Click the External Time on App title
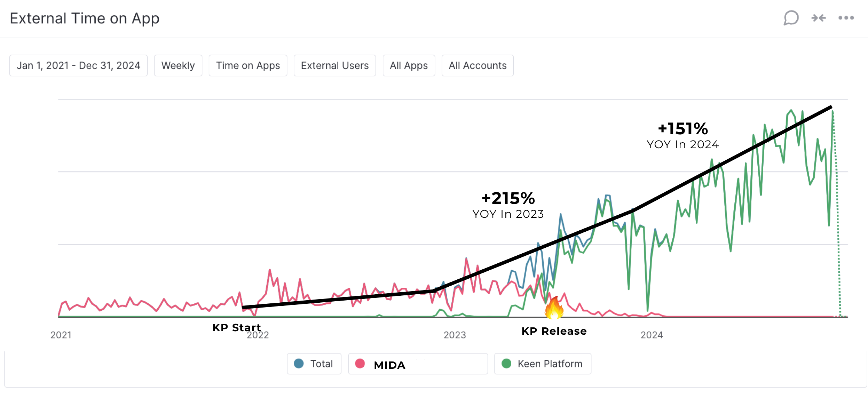The image size is (868, 398). (x=85, y=18)
